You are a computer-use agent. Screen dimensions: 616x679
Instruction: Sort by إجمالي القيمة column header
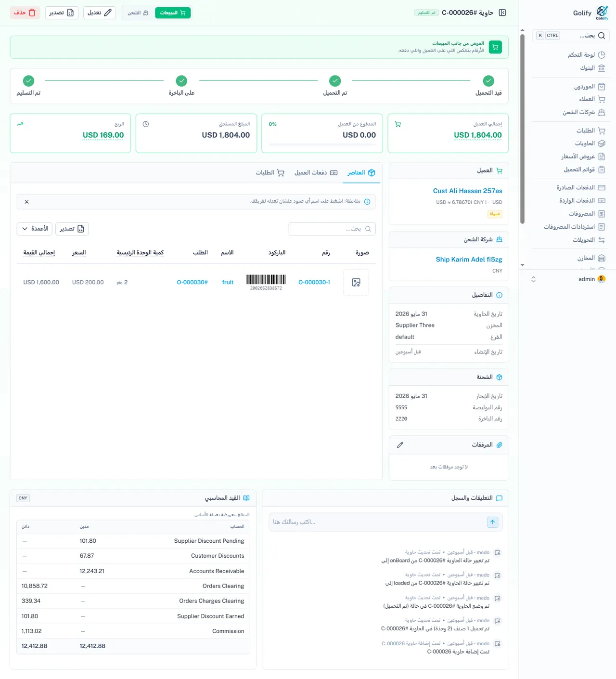point(39,253)
